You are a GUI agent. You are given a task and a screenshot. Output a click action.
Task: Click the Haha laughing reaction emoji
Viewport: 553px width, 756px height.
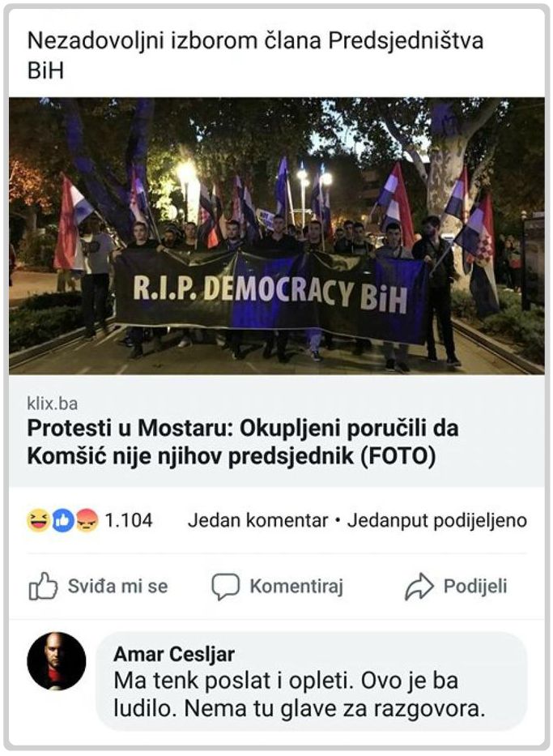[x=39, y=520]
